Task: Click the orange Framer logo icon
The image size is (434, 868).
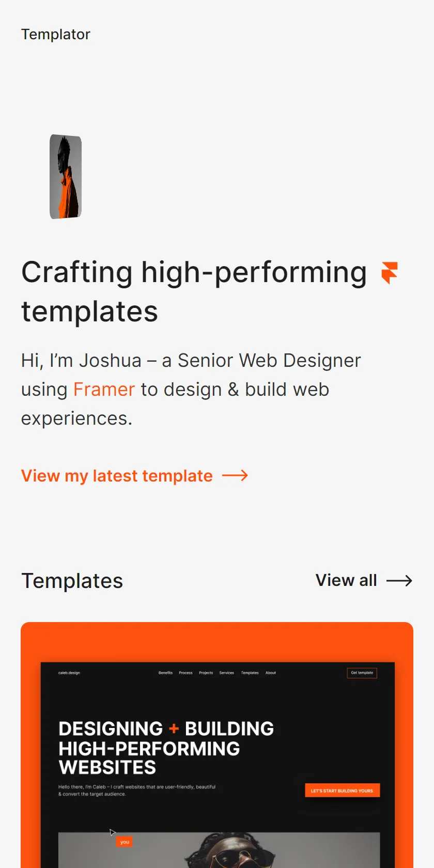Action: (390, 273)
